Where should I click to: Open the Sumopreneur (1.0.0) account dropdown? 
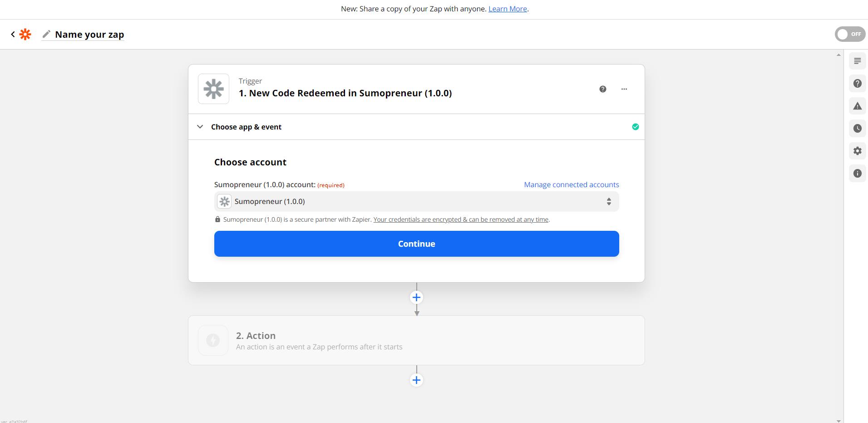pos(416,201)
